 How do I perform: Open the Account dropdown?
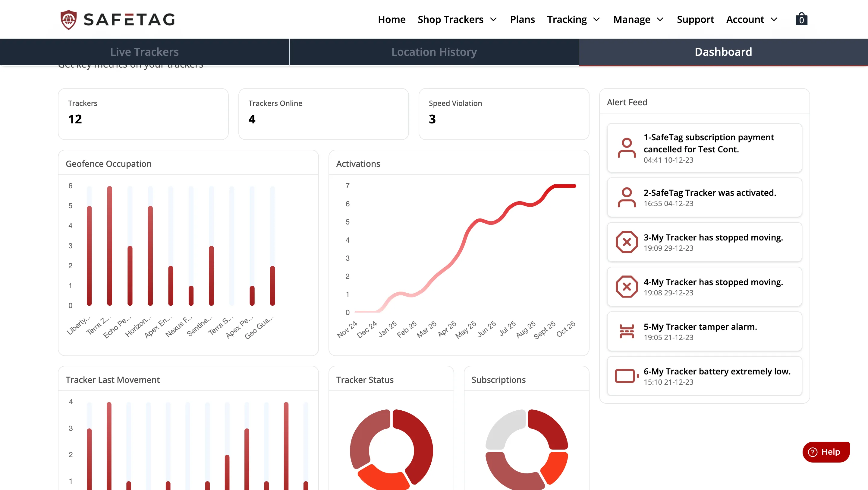pos(751,19)
